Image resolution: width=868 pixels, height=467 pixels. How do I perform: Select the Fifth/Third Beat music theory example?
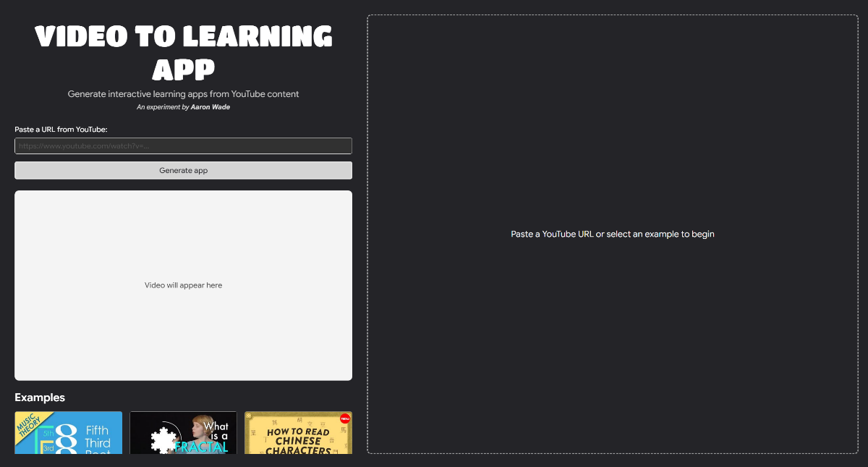tap(68, 438)
